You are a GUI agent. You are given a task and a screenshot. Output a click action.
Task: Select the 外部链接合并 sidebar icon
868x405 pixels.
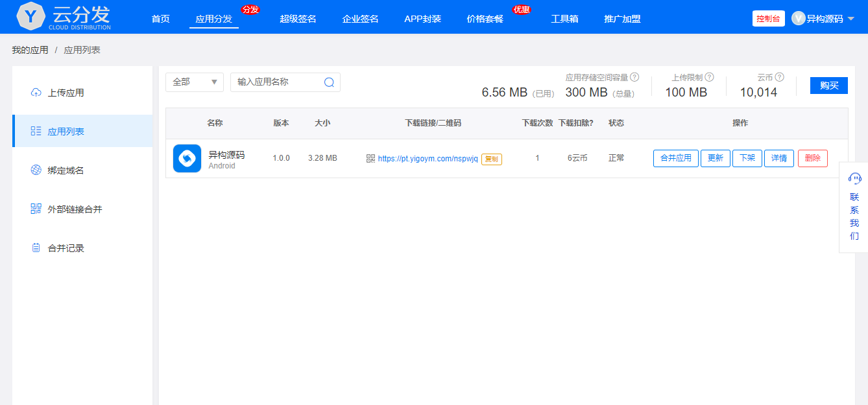(36, 208)
